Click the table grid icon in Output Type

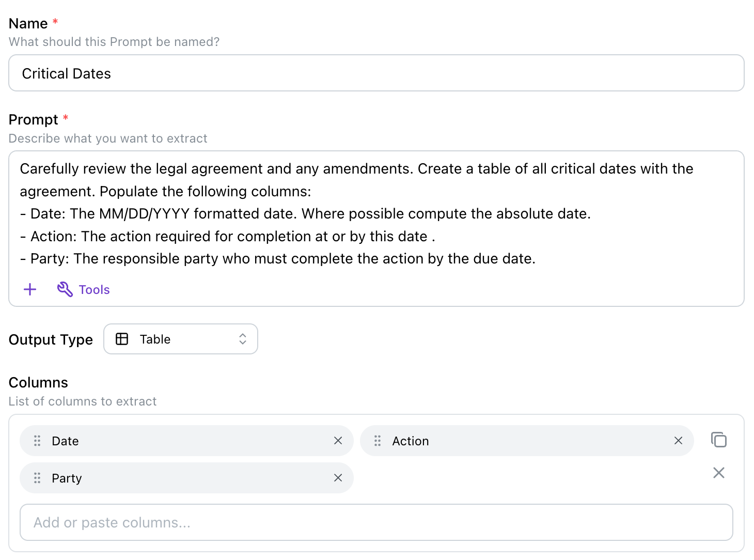pos(122,339)
